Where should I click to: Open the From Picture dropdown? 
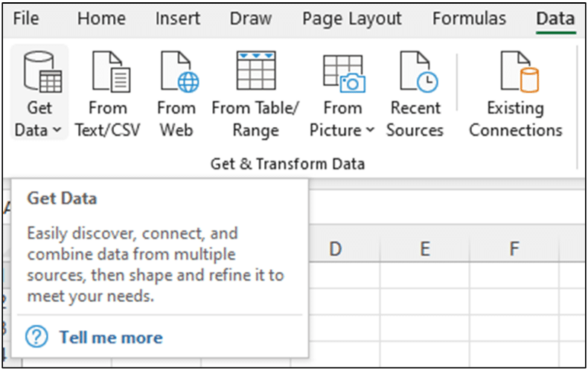pyautogui.click(x=342, y=94)
